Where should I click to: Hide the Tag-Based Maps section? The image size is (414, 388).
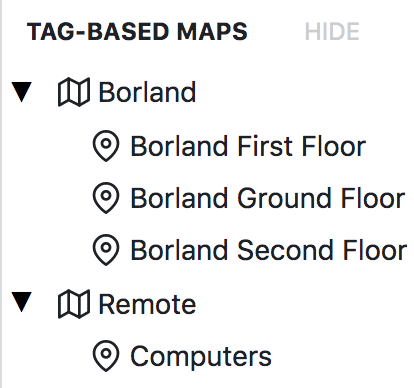(x=332, y=32)
